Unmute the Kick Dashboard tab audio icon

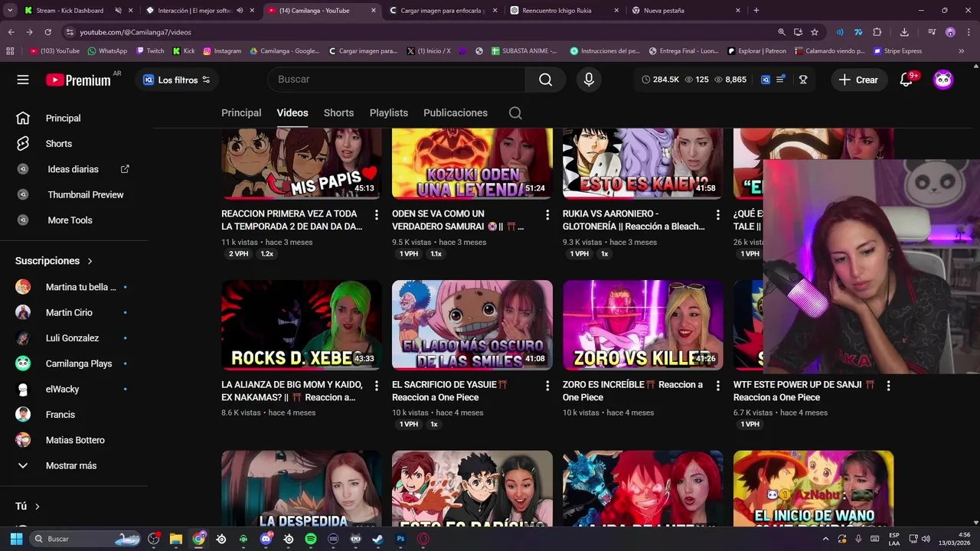point(118,11)
